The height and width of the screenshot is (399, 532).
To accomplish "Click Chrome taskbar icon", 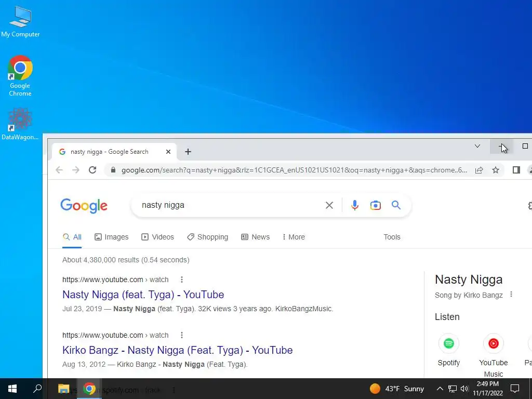I will (89, 389).
